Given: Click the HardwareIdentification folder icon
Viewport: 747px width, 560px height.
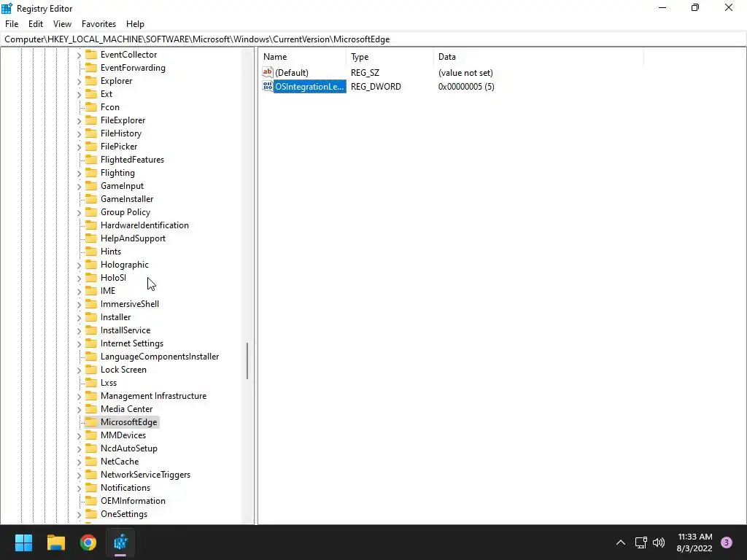Looking at the screenshot, I should coord(91,225).
